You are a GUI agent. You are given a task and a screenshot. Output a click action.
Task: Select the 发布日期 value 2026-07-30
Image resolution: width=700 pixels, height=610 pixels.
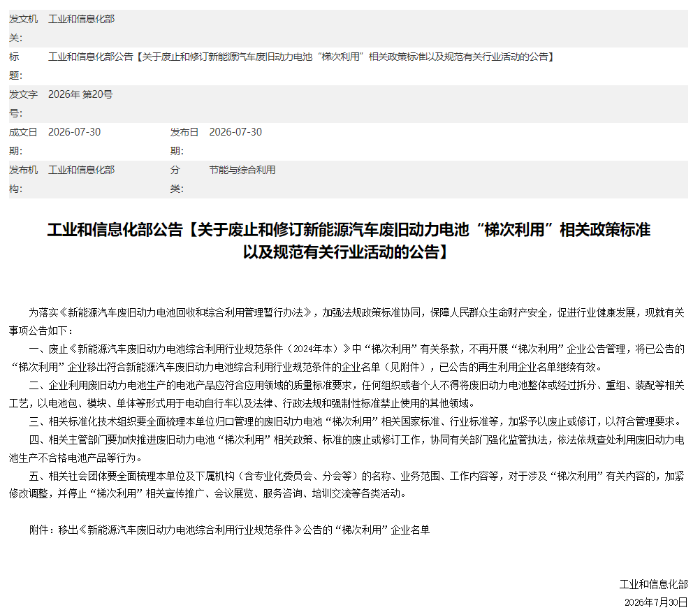pyautogui.click(x=235, y=132)
